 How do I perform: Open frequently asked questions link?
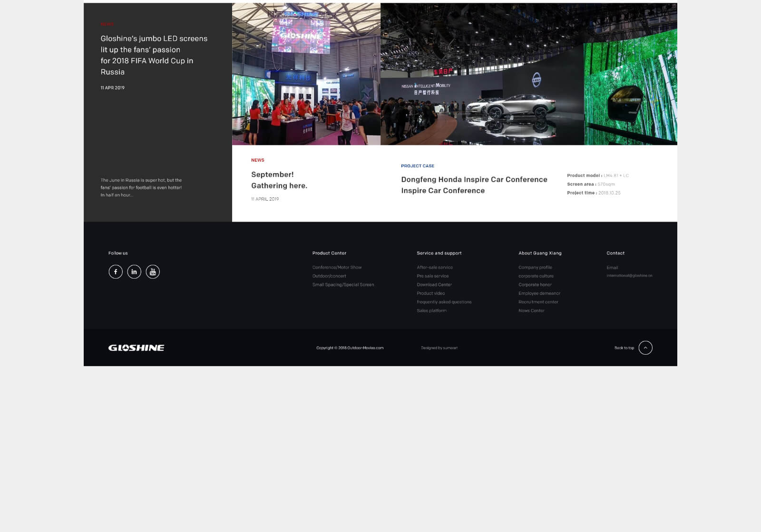click(444, 302)
